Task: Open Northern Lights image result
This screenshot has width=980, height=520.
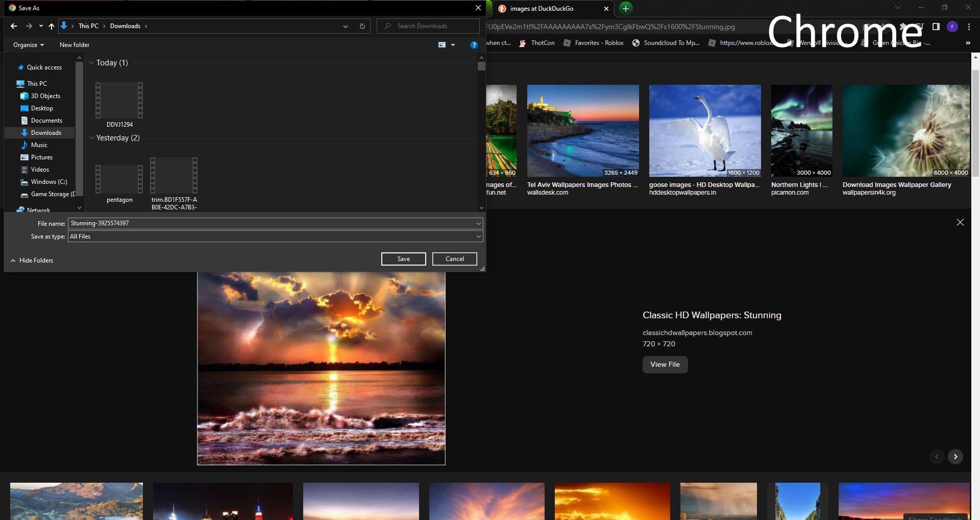Action: (802, 131)
